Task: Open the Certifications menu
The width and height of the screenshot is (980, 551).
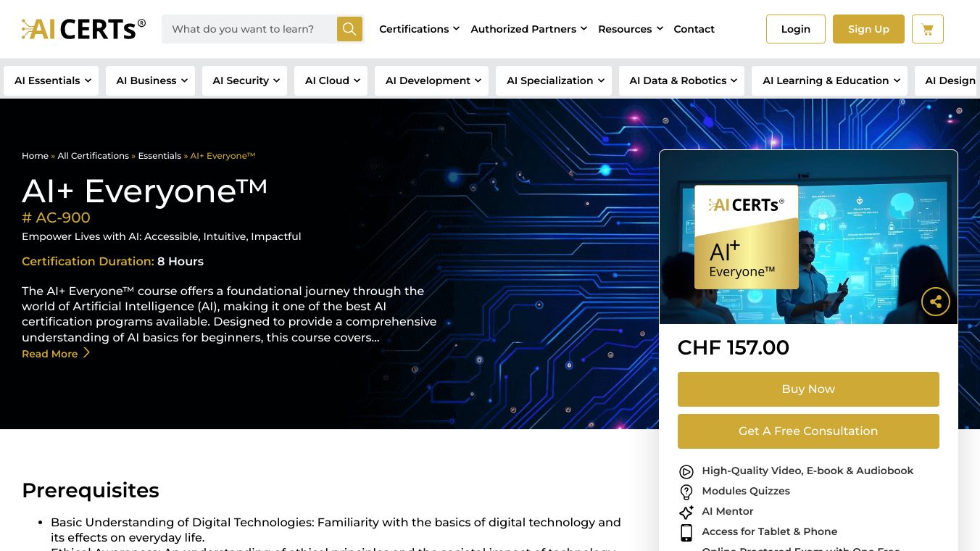Action: tap(419, 29)
